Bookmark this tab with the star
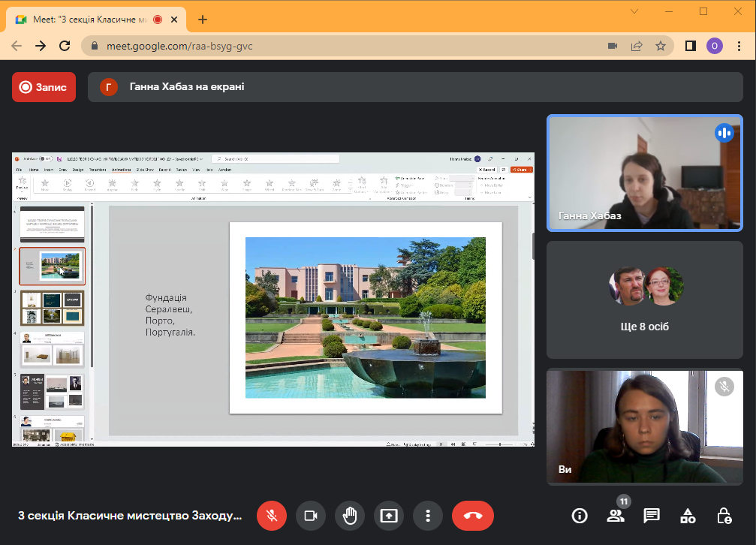This screenshot has width=756, height=545. tap(661, 46)
